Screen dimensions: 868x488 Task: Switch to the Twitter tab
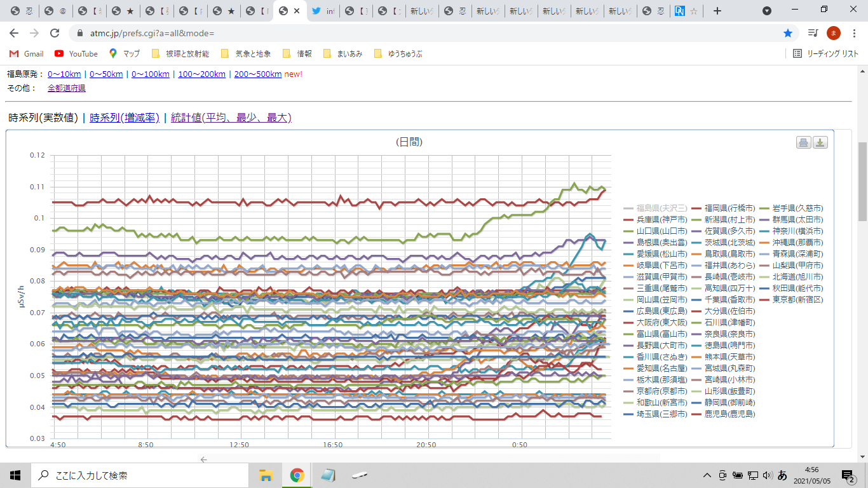pyautogui.click(x=323, y=11)
